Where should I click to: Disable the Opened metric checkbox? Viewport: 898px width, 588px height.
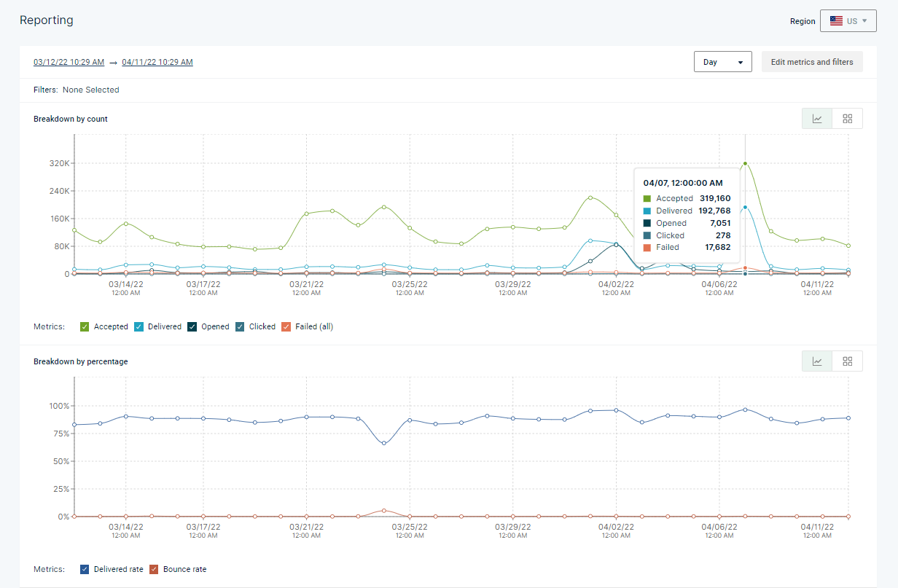pyautogui.click(x=192, y=326)
